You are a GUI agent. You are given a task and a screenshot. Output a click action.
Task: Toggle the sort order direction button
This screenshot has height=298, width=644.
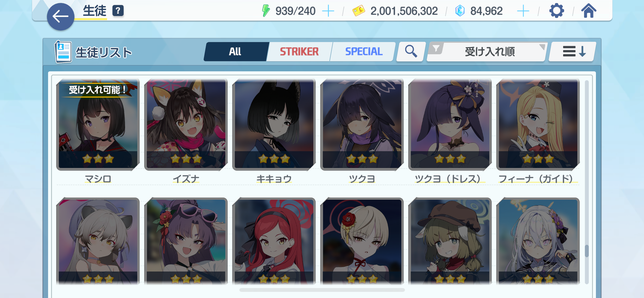[x=572, y=51]
